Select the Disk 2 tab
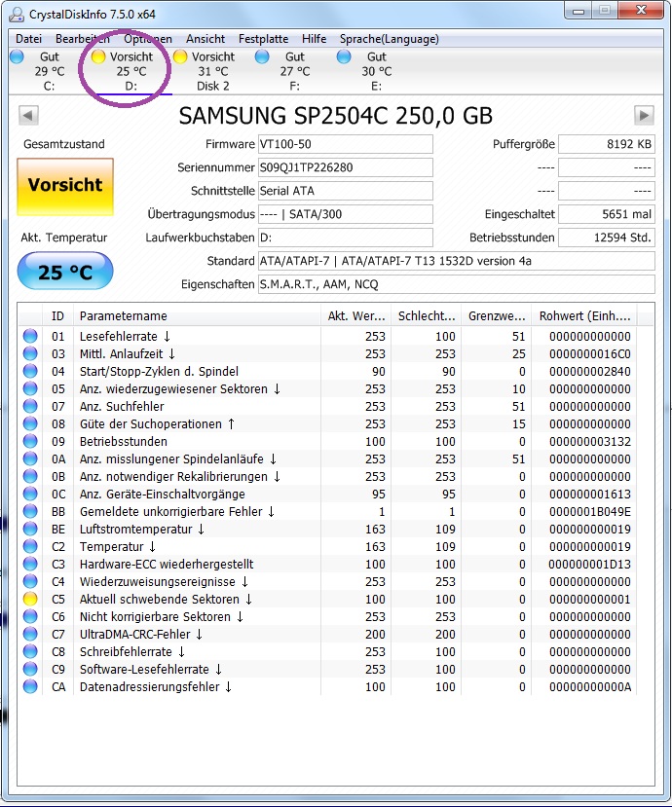The height and width of the screenshot is (807, 672). point(213,71)
